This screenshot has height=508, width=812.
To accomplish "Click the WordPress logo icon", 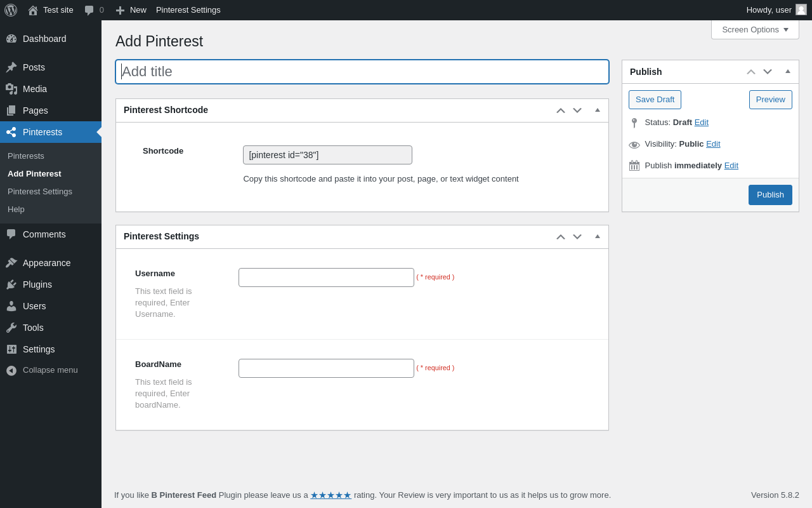I will pos(11,10).
